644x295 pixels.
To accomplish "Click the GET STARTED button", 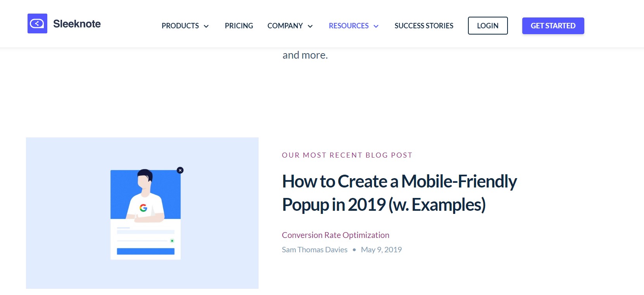I will (x=553, y=26).
